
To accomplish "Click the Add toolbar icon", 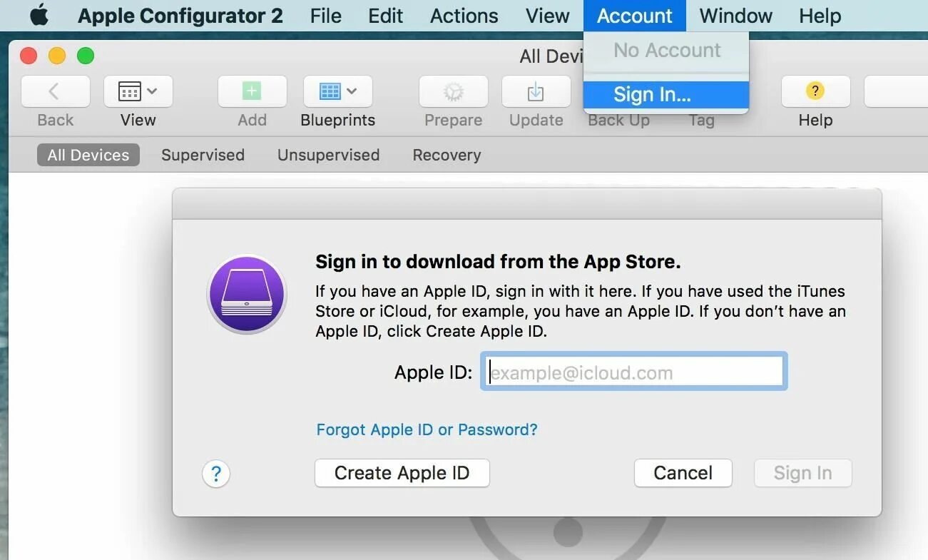I will pyautogui.click(x=252, y=91).
